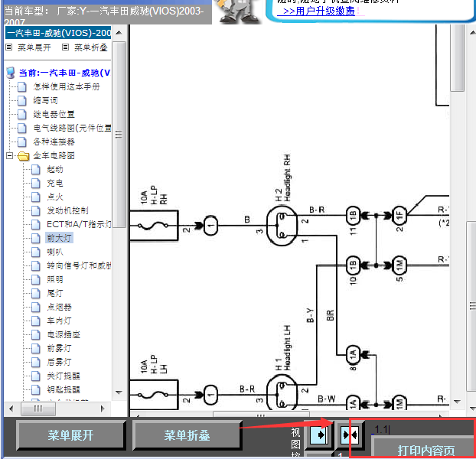
Task: Click the outer window vertical scrollbar thumb
Action: [x=471, y=306]
